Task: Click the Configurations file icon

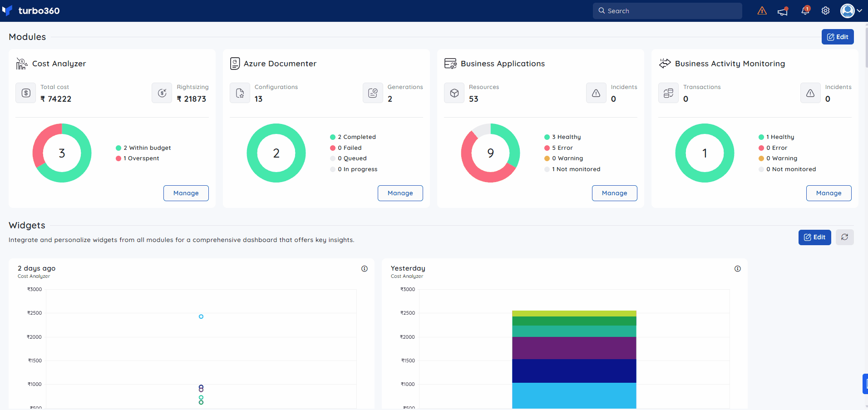Action: tap(240, 93)
